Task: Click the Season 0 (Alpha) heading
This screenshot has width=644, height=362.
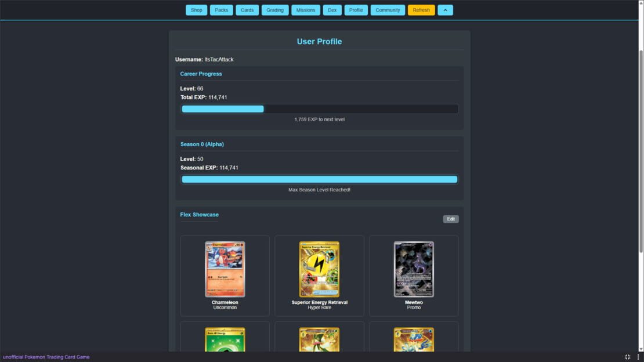Action: point(202,144)
